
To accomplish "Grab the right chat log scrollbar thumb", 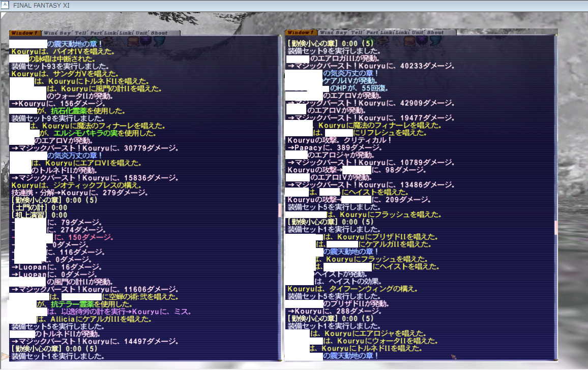I will 556,228.
